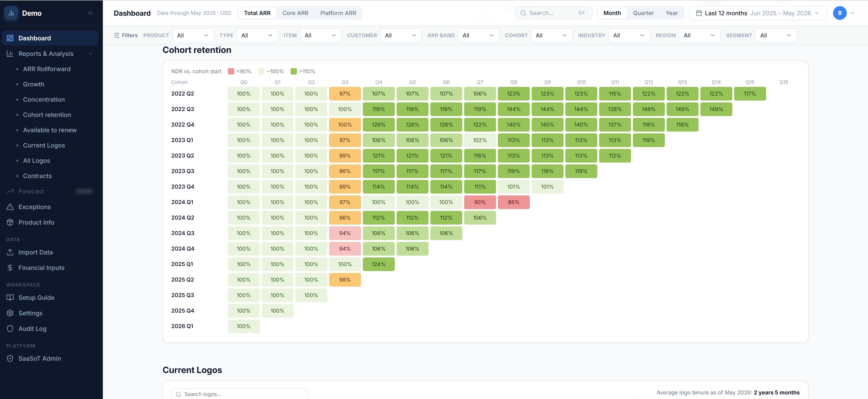
Task: Click the Import Data upload icon
Action: point(10,252)
